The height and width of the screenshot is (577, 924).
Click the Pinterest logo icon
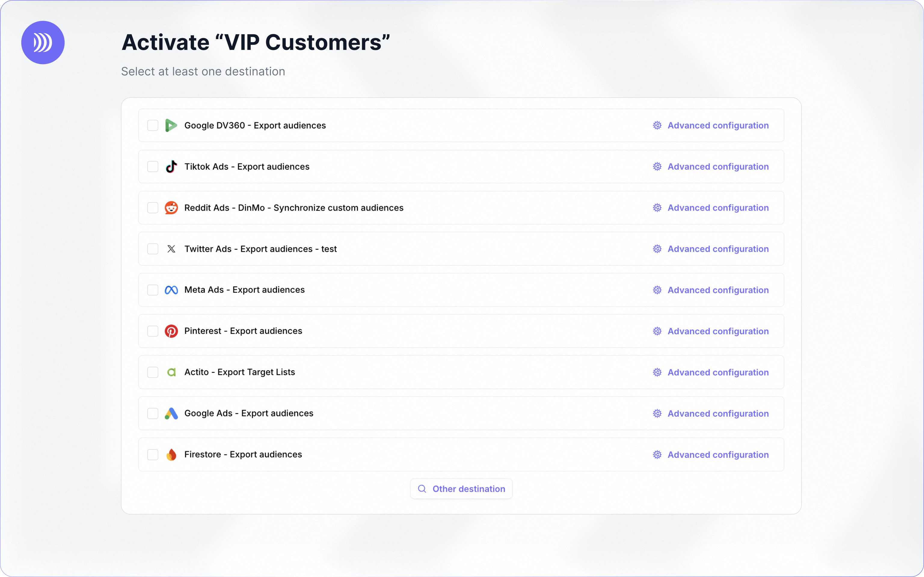pyautogui.click(x=171, y=331)
